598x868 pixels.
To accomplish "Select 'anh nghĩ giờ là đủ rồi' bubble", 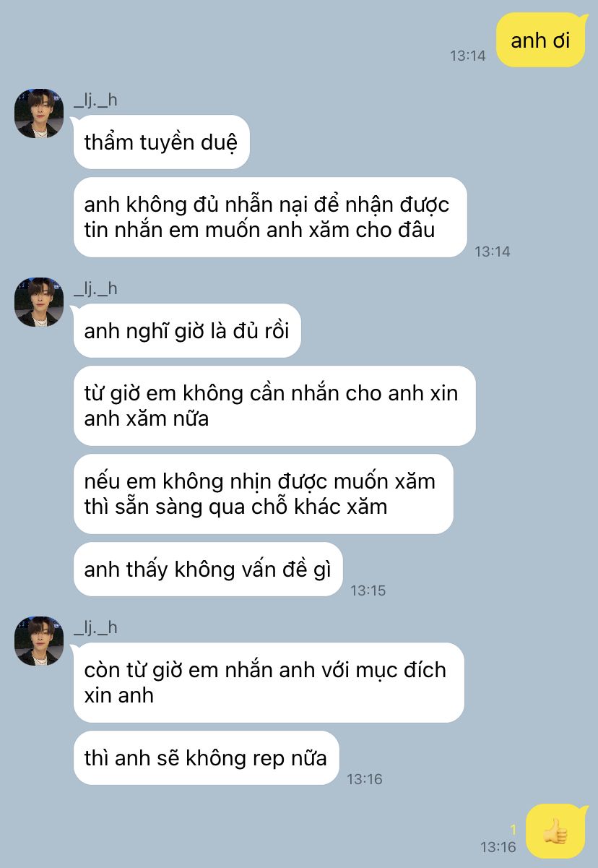I will coord(187,331).
